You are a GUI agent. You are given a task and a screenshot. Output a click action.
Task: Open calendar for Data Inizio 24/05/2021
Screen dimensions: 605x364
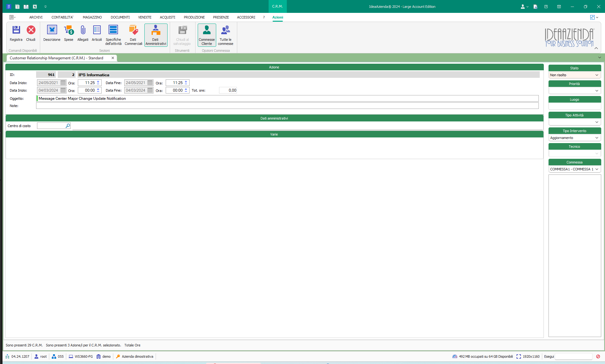tap(63, 83)
